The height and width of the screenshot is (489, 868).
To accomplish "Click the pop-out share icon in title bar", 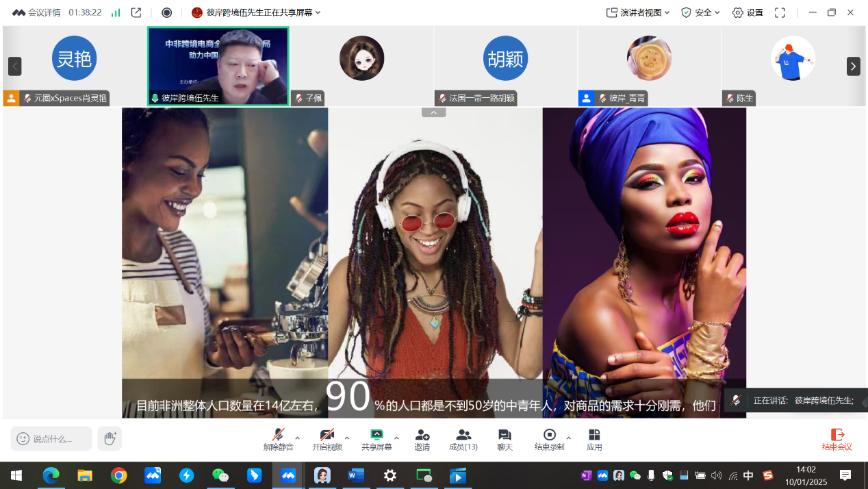I will 136,12.
